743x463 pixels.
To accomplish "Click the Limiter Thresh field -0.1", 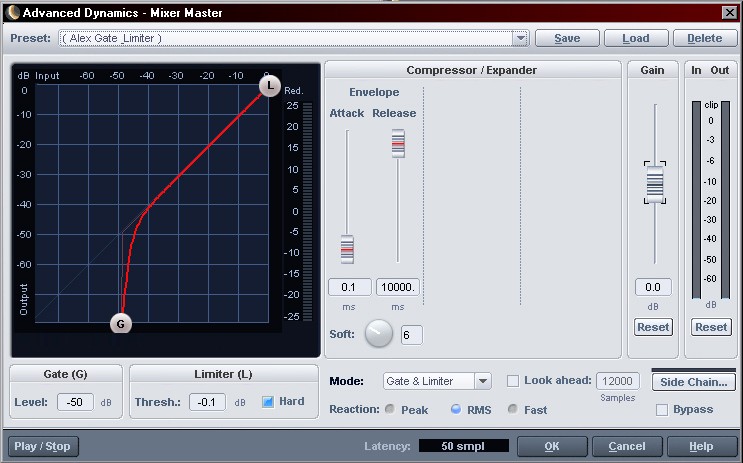I will tap(208, 402).
